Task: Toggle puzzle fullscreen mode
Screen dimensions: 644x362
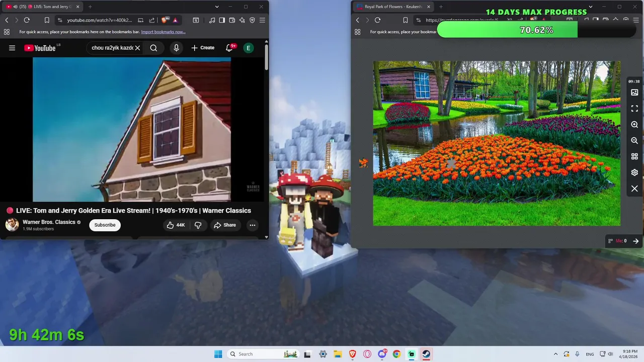Action: [x=634, y=109]
